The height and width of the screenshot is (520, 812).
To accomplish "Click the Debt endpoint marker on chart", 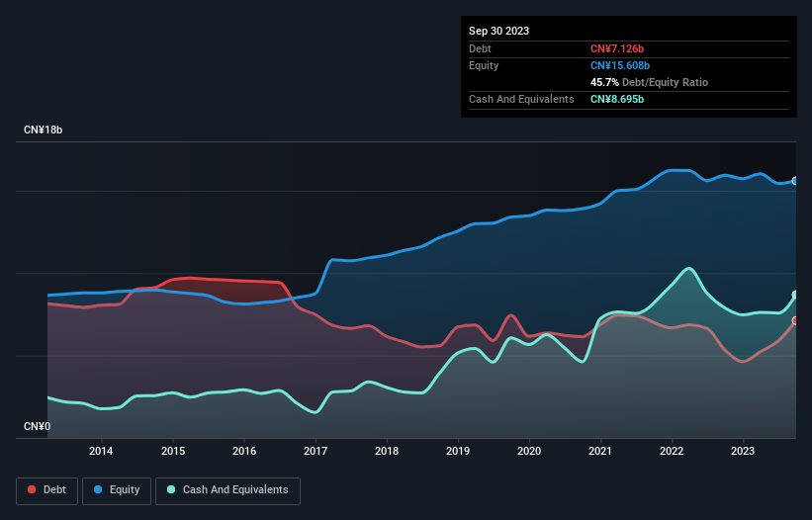I will click(x=795, y=320).
